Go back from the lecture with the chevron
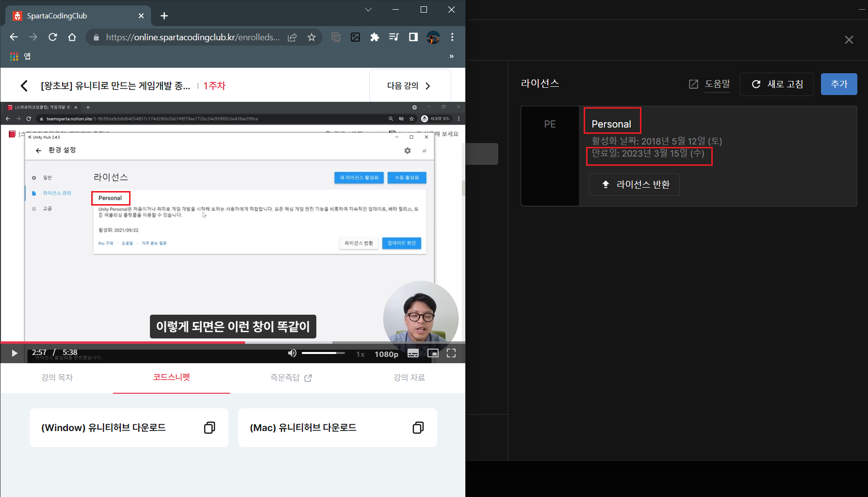The image size is (868, 497). 24,86
